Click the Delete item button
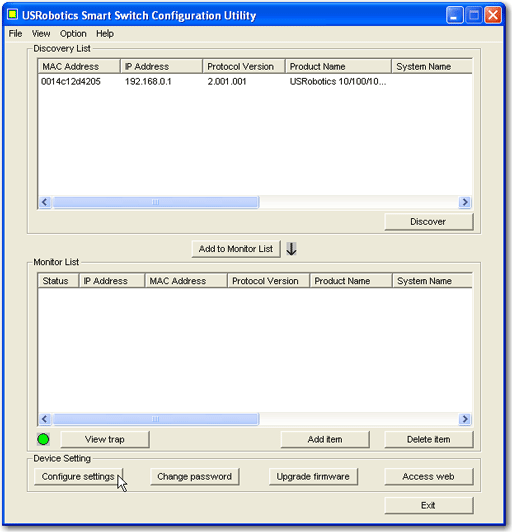 pos(429,439)
